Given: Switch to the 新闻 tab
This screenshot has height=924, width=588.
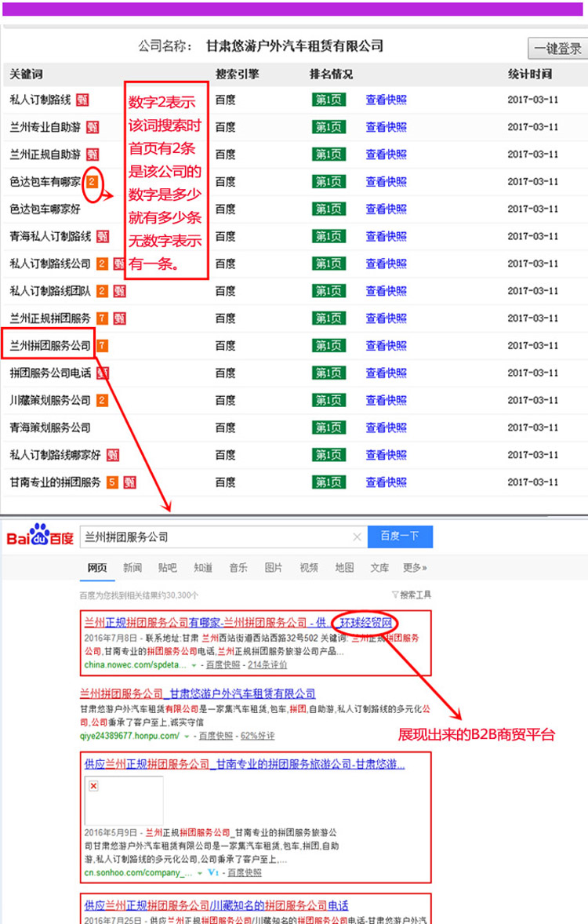Looking at the screenshot, I should click(x=132, y=567).
